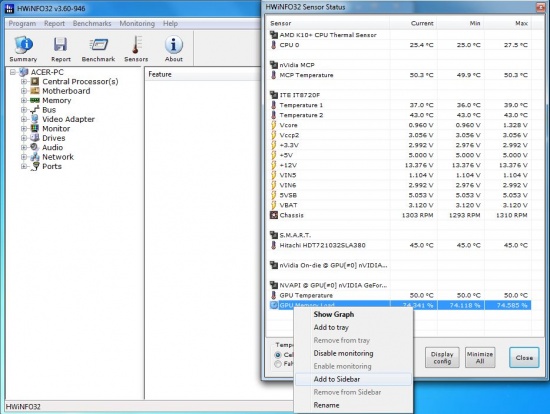Viewport: 550px width, 414px height.
Task: Open the Program menu
Action: tap(22, 24)
